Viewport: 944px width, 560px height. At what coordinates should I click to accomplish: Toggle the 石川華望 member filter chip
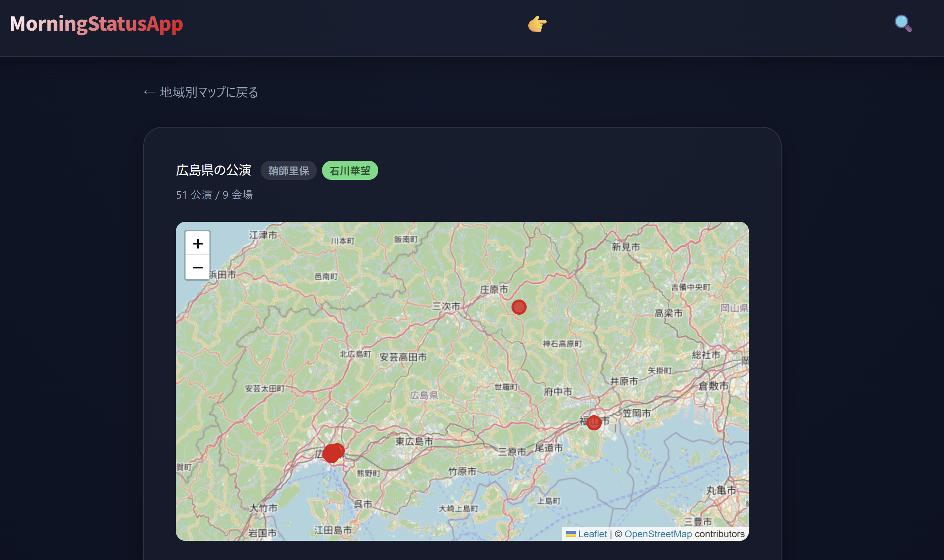(350, 171)
